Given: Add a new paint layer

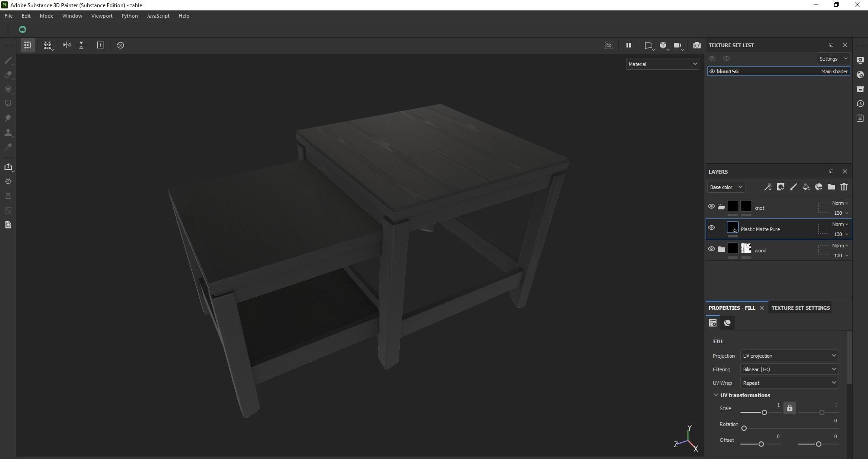Looking at the screenshot, I should pos(793,187).
